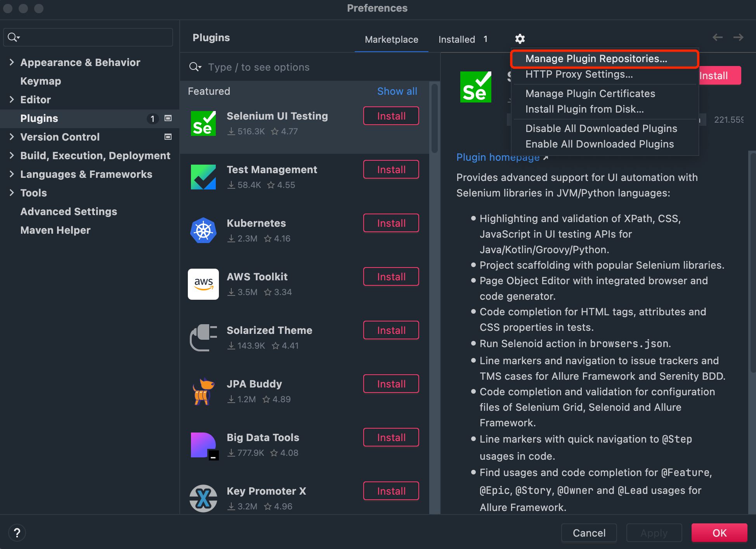Click the Big Data Tools plugin icon
The image size is (756, 549).
pos(203,445)
